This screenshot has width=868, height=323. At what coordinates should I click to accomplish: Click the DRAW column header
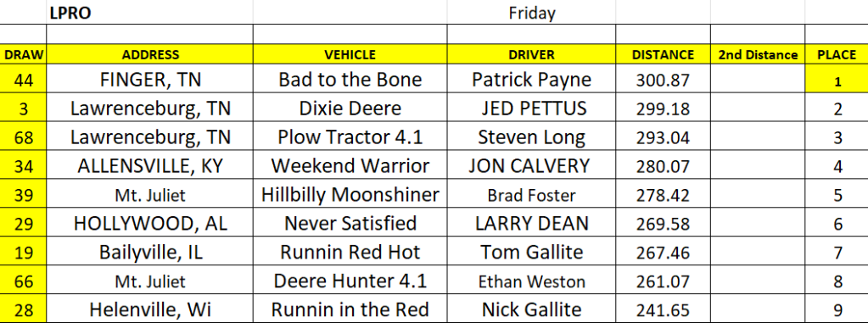point(24,55)
